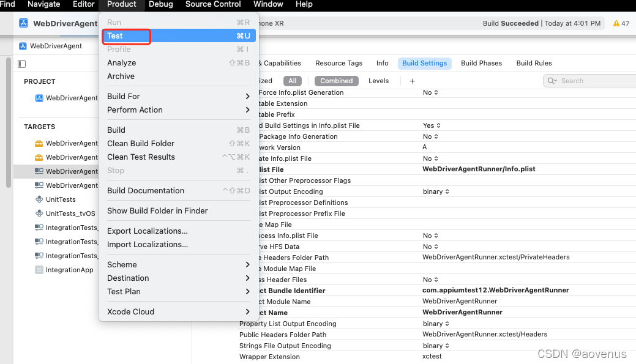Open the Help menu

click(x=304, y=4)
